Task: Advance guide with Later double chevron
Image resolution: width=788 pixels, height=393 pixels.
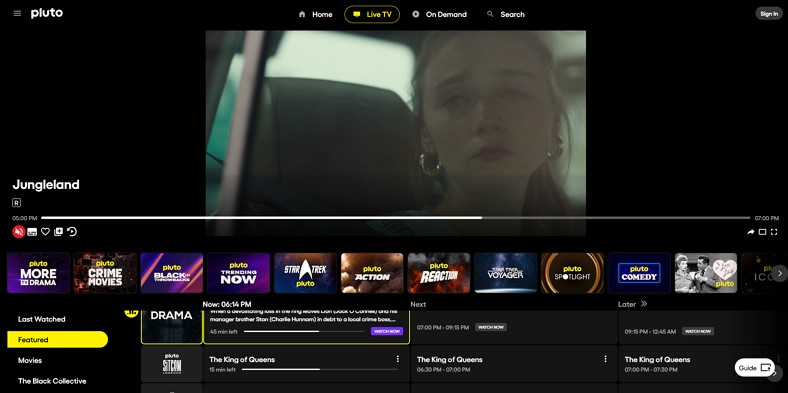Action: (x=644, y=304)
